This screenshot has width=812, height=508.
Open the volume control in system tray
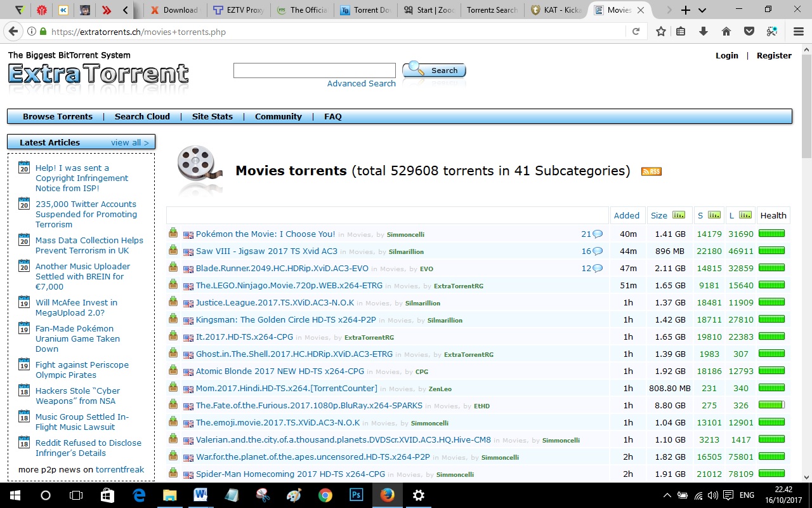tap(712, 495)
